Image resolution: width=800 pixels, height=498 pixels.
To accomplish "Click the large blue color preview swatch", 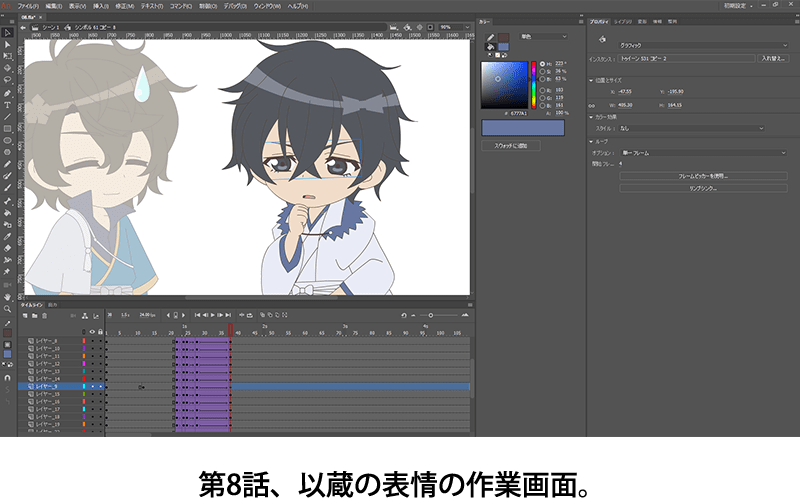I will (523, 128).
